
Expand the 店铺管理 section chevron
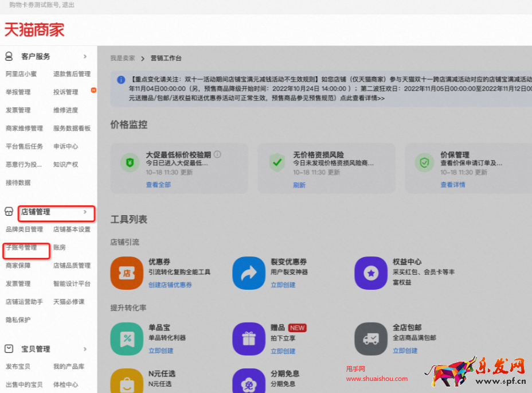(85, 213)
